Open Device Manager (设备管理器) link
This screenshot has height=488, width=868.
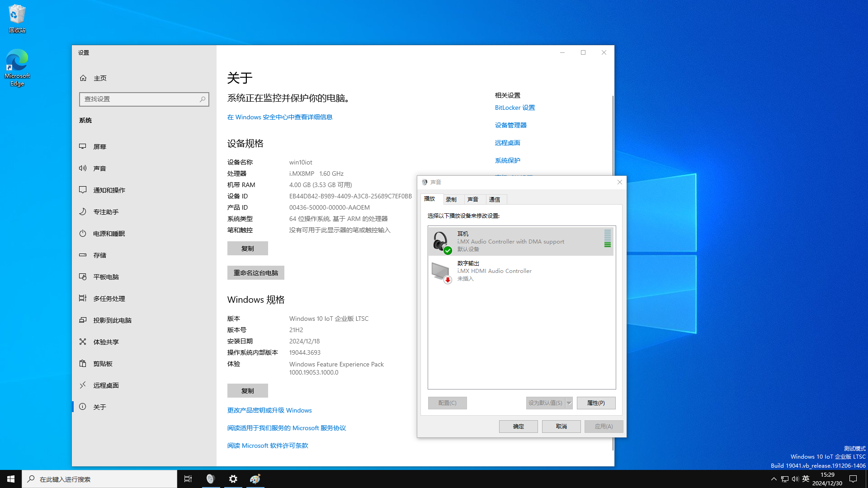pos(511,125)
